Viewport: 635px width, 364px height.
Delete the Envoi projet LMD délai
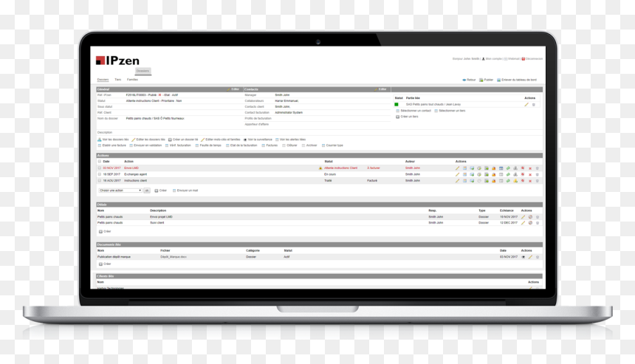pyautogui.click(x=538, y=217)
